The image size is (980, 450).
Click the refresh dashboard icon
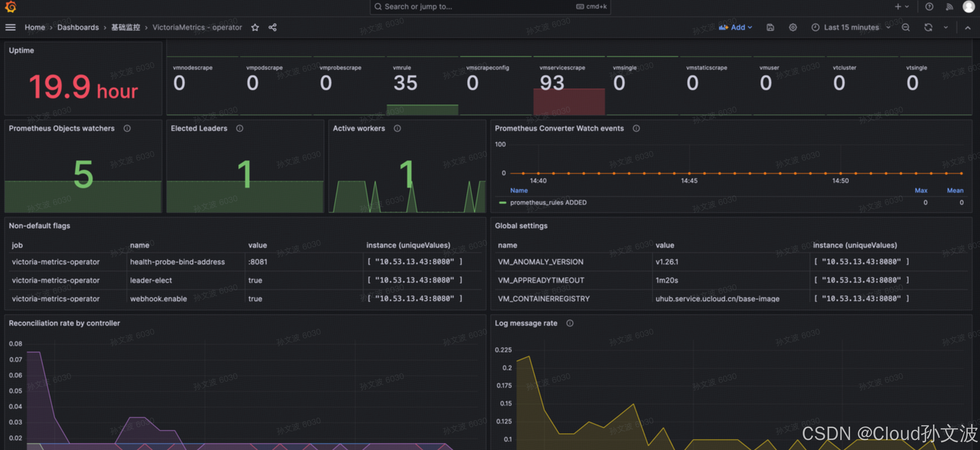click(x=928, y=27)
